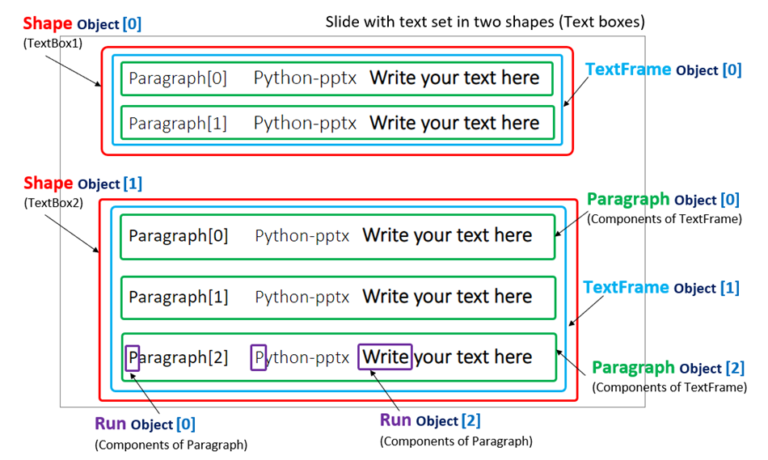Click the "(TextBox2)" caption
Viewport: 768px width, 460px height.
tap(53, 203)
